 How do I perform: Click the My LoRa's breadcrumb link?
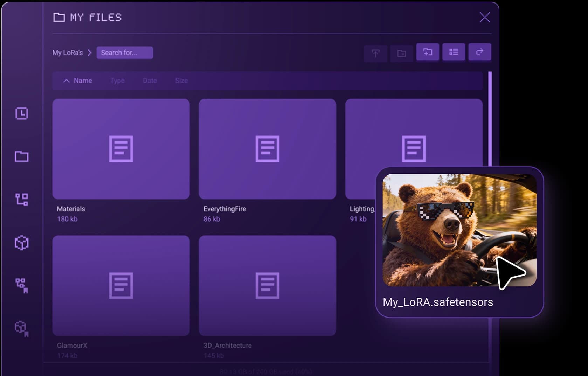click(x=68, y=53)
